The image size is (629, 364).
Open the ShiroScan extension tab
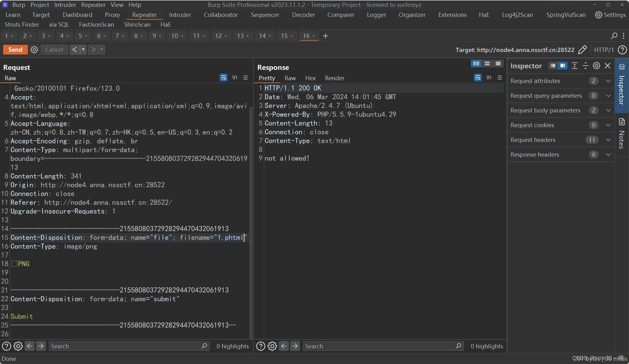(137, 24)
